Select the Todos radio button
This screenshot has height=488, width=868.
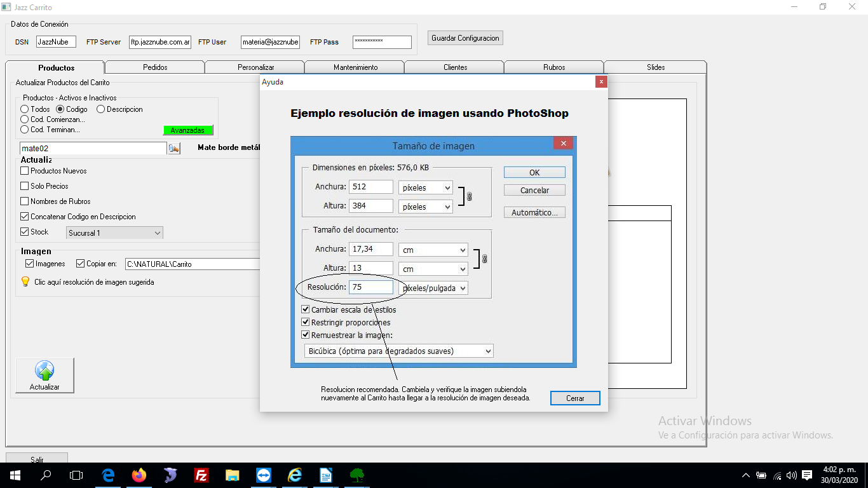tap(25, 109)
